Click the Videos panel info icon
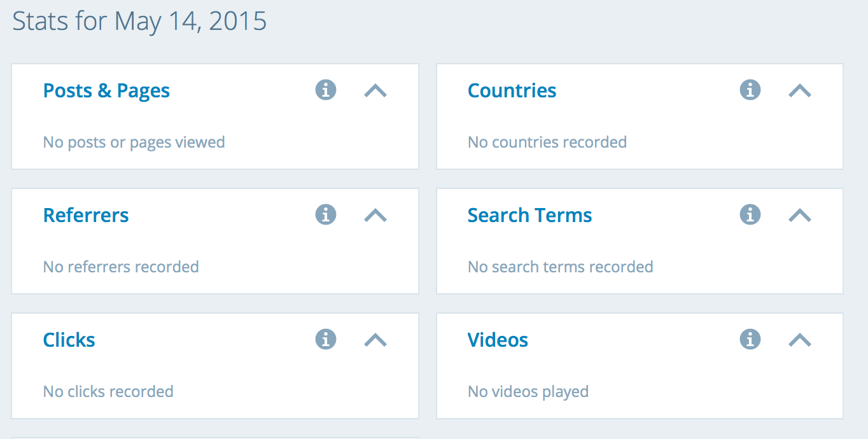The image size is (868, 439). click(x=750, y=340)
